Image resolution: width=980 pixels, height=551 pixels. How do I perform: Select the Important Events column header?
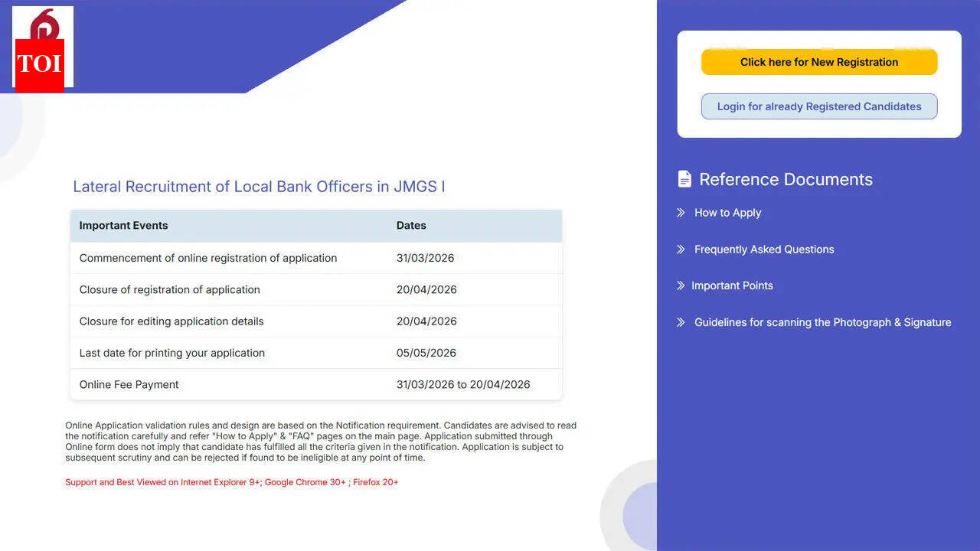coord(123,225)
